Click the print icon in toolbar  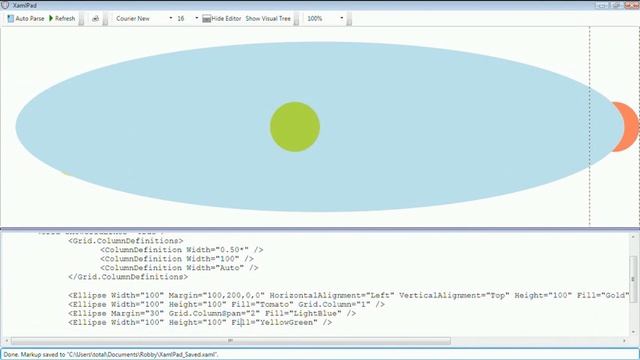point(95,18)
